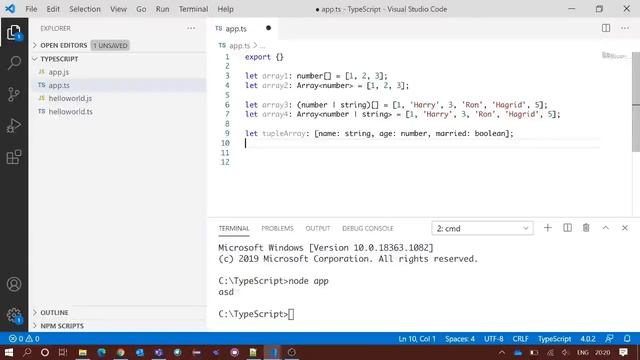The height and width of the screenshot is (360, 640).
Task: Kill the terminal with trash icon
Action: coord(586,228)
